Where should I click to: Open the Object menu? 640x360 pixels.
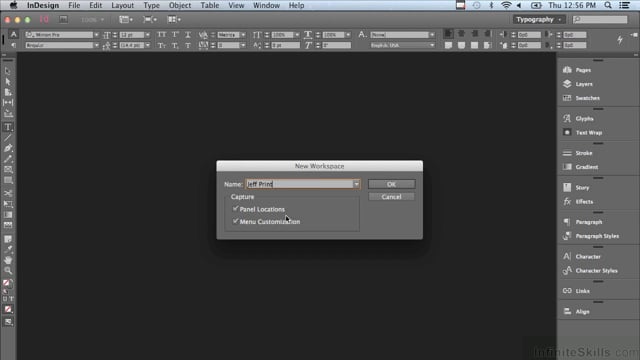pos(180,5)
